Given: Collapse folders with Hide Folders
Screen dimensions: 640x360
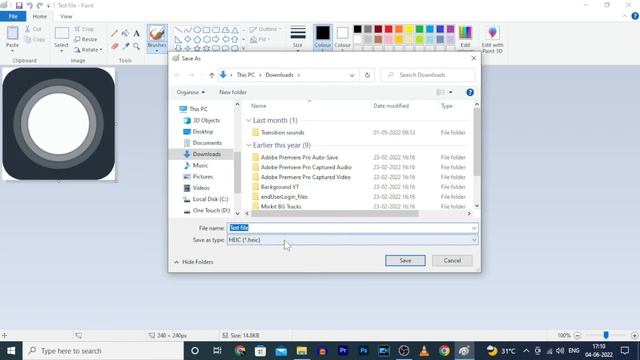Looking at the screenshot, I should pos(193,262).
